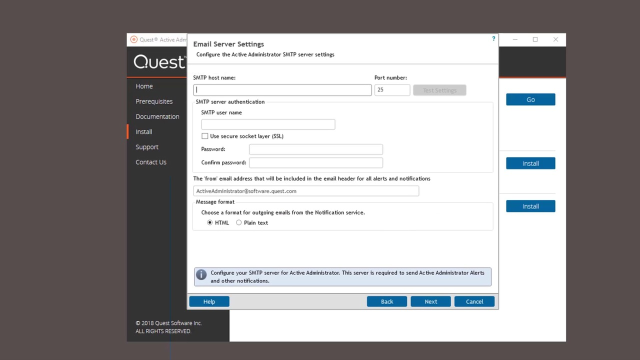The image size is (640, 360).
Task: Select the HTML message format radio button
Action: 210,222
